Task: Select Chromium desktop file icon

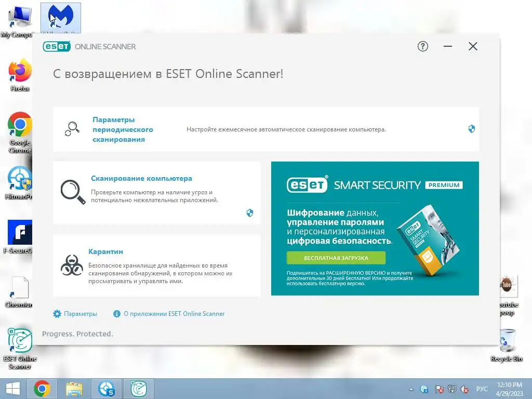Action: [x=19, y=292]
